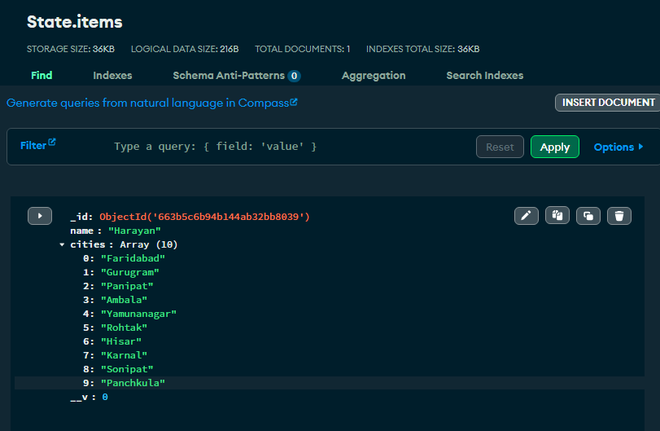This screenshot has height=431, width=660.
Task: Go to the Aggregation tab
Action: (373, 75)
